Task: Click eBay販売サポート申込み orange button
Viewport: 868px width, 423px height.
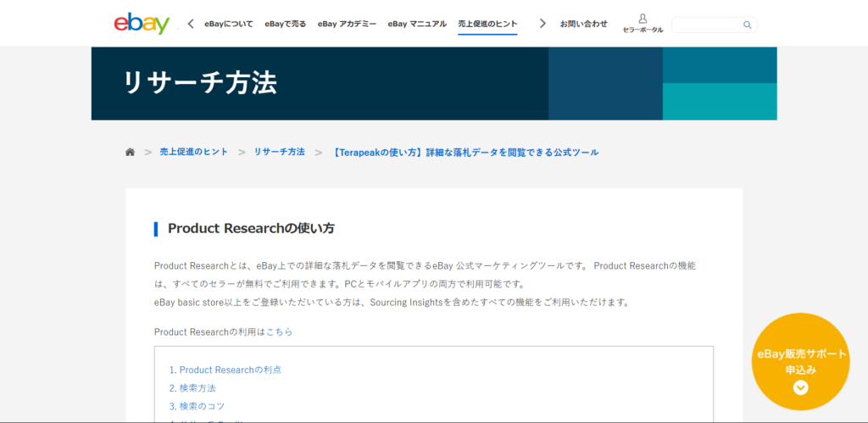Action: pyautogui.click(x=800, y=362)
